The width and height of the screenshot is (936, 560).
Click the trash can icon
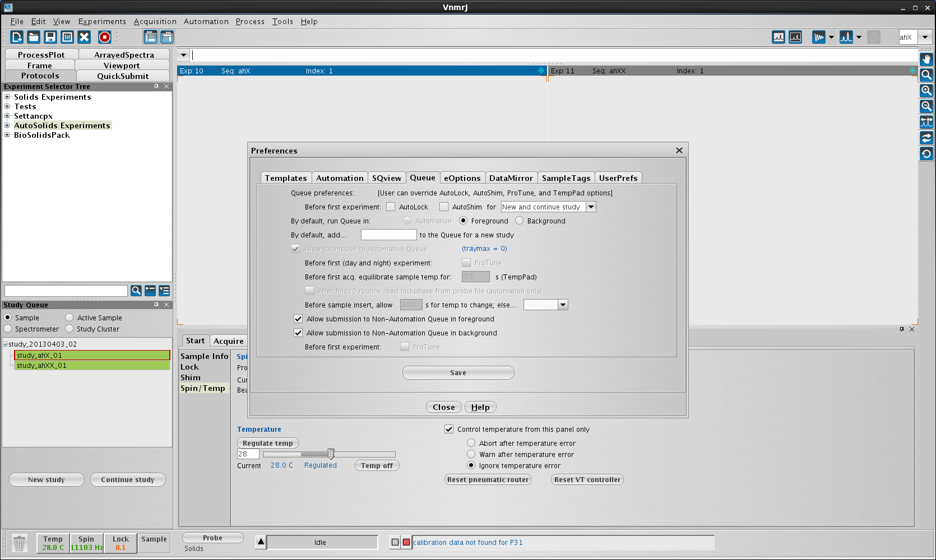20,543
